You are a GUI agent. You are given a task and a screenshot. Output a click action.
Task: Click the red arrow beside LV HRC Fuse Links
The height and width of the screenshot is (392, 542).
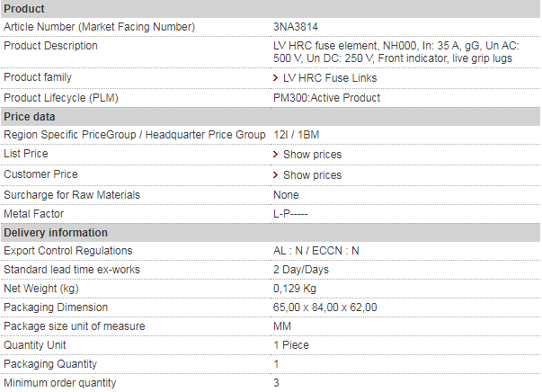tap(275, 78)
